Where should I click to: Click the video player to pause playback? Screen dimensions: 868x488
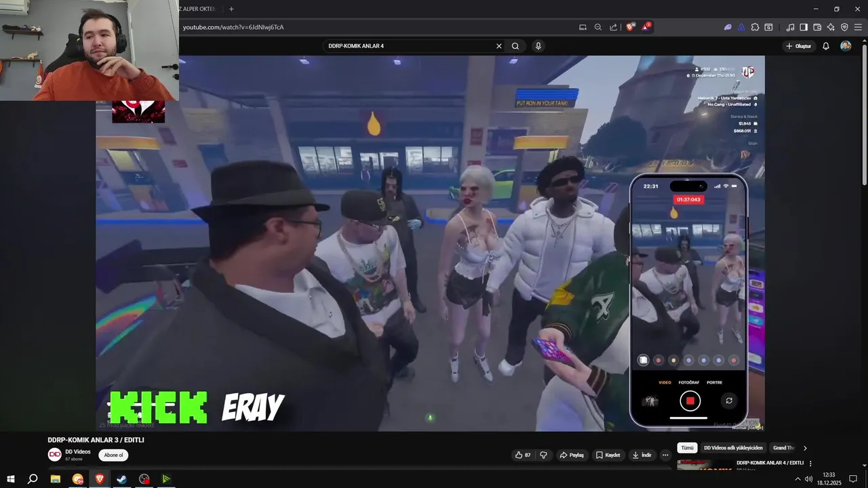pyautogui.click(x=430, y=243)
